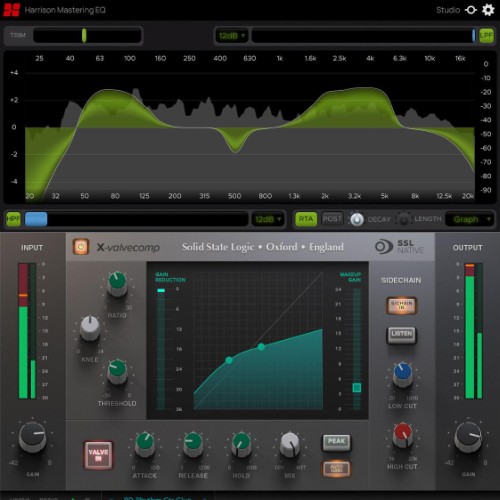
Task: Click the input GAIN knob
Action: 32,437
